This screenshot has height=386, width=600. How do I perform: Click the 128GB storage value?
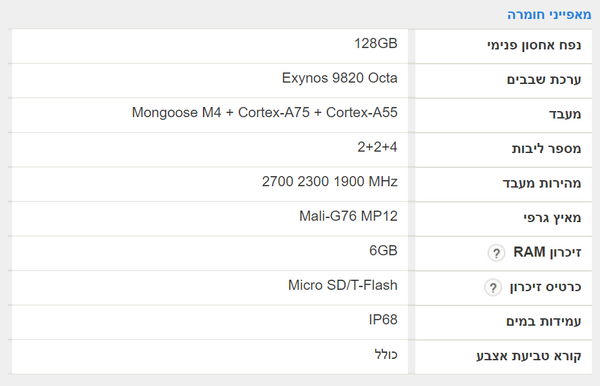[x=375, y=43]
